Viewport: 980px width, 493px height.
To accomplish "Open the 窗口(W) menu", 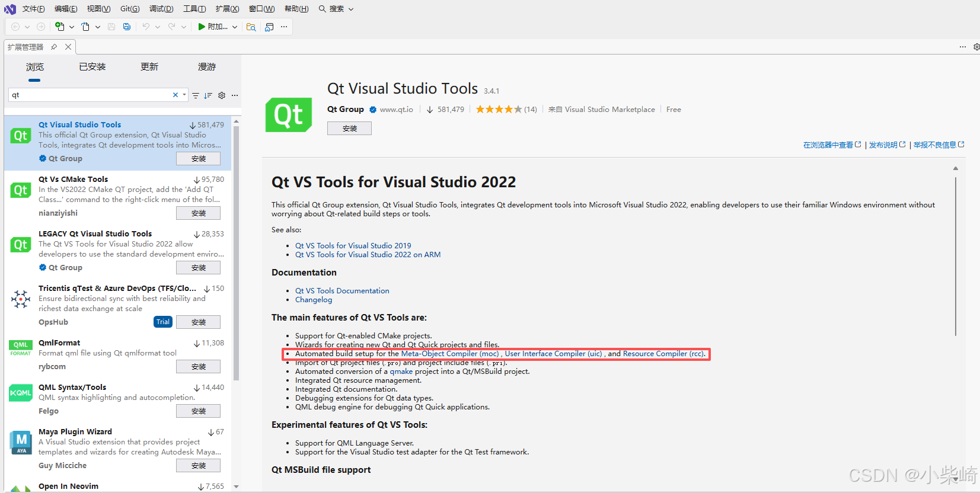I will click(x=261, y=9).
